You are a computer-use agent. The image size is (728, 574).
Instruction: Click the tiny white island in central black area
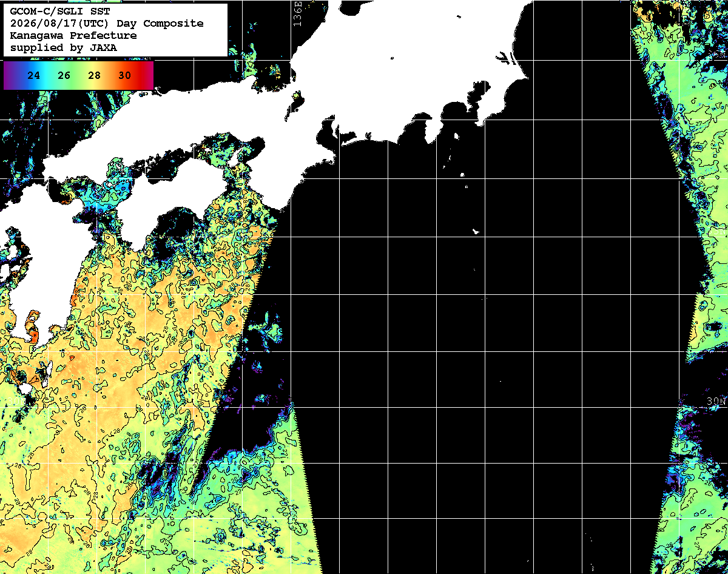click(476, 231)
